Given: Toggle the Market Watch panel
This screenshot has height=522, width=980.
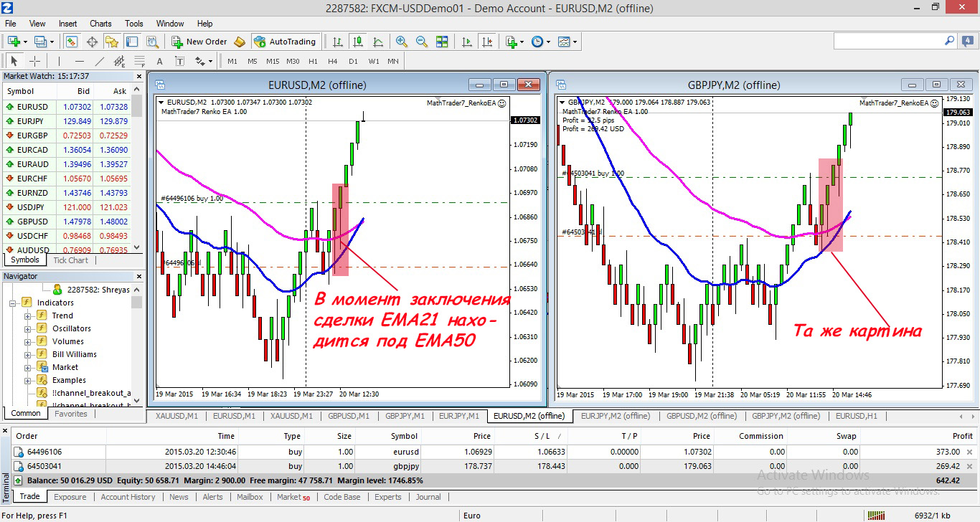Looking at the screenshot, I should coord(72,42).
